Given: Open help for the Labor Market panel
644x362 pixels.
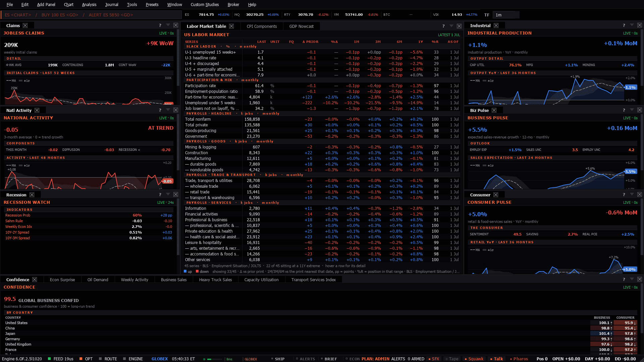Looking at the screenshot, I should coord(443,26).
